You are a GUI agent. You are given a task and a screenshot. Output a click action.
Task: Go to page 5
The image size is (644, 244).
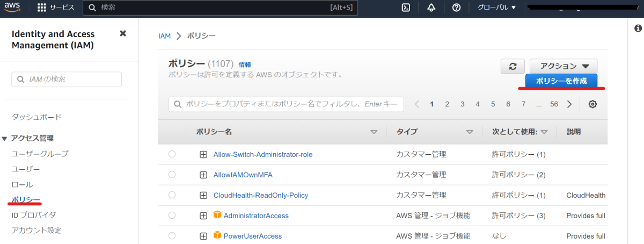[493, 104]
